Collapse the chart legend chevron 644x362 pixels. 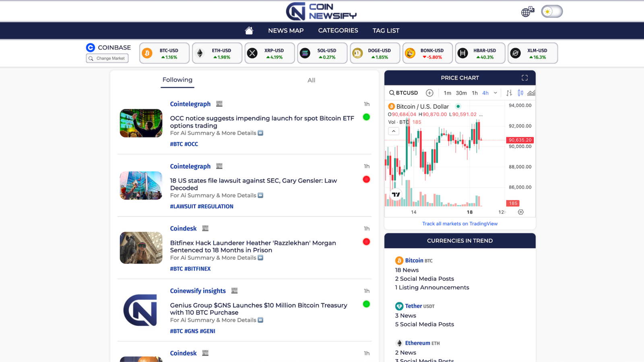(x=394, y=131)
